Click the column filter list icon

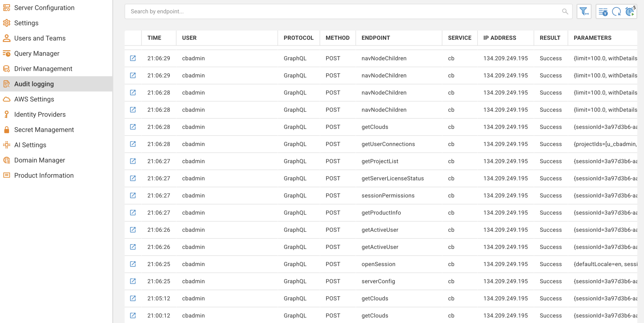603,12
